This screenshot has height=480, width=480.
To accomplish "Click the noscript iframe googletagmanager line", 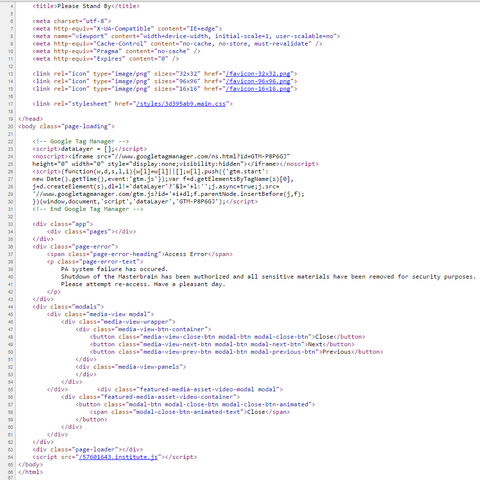I will pos(161,156).
